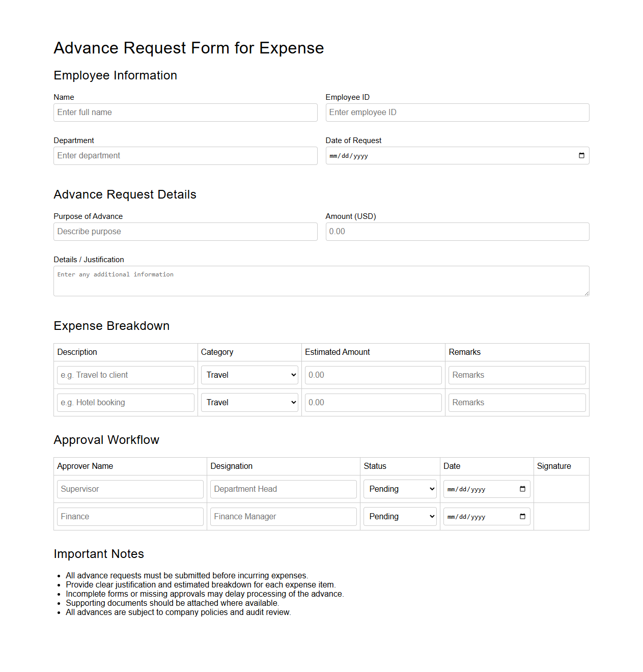Screen dimensions: 643x672
Task: Click the Purpose of Advance field
Action: pos(185,232)
